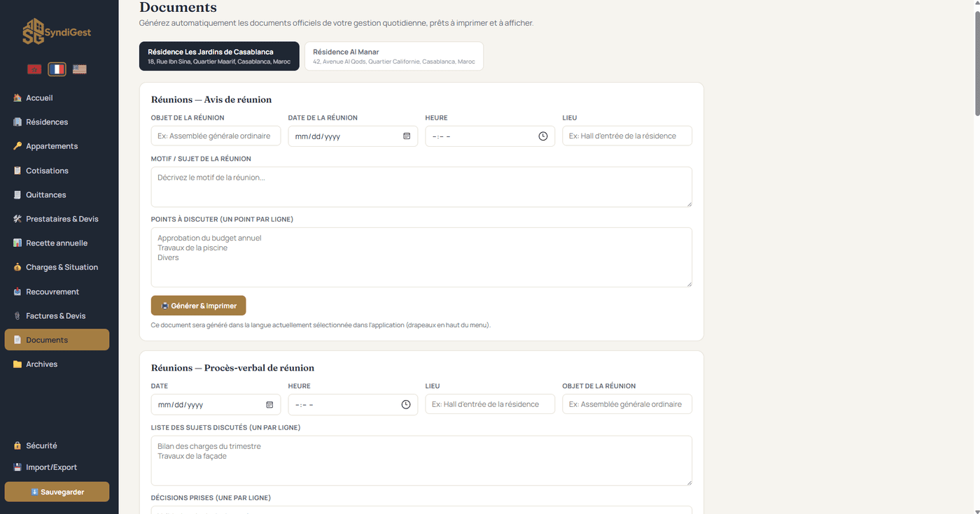Click the Sécurité lock icon
The image size is (980, 514).
17,445
